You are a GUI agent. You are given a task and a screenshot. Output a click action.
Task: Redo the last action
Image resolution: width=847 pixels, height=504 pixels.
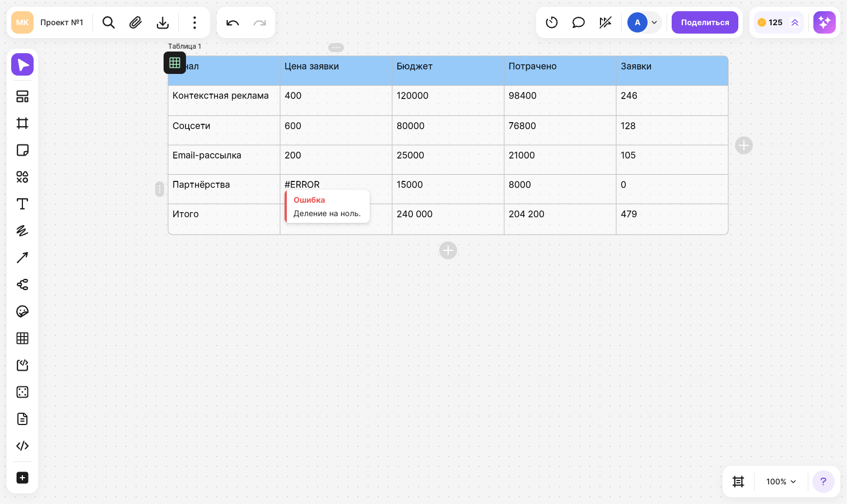click(259, 22)
